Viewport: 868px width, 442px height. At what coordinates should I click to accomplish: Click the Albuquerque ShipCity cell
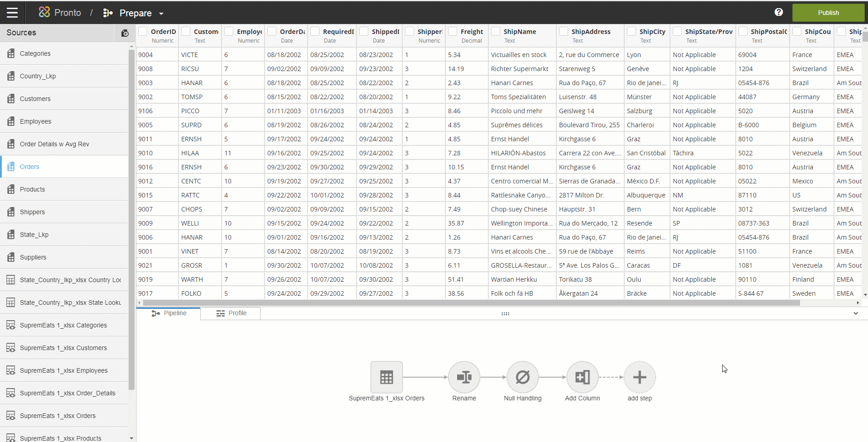(647, 195)
